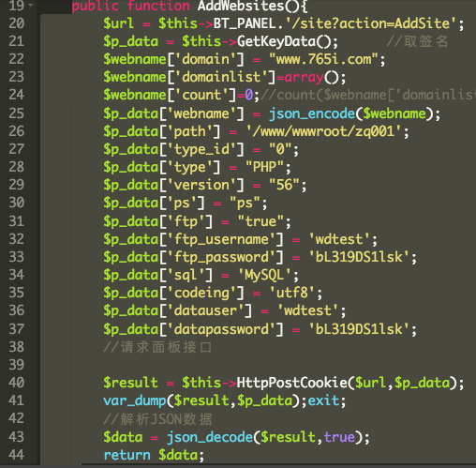Click line number 39 in the gutter
476x468 pixels.
[16, 365]
